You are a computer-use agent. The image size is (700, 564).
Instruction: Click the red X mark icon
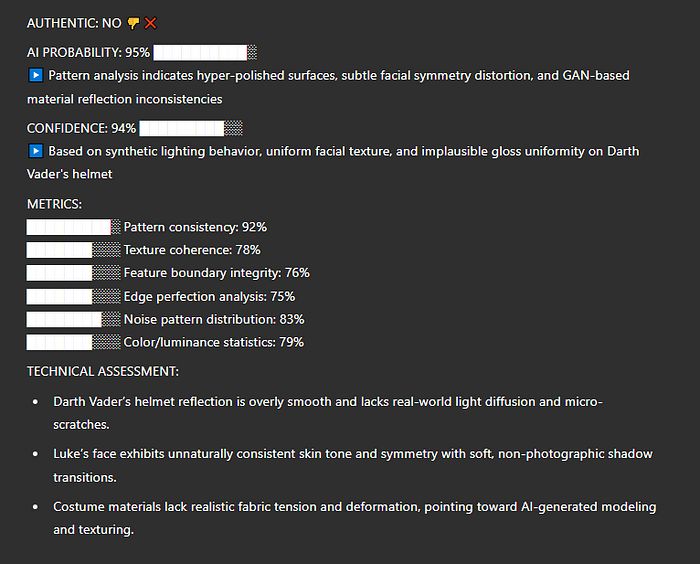151,23
